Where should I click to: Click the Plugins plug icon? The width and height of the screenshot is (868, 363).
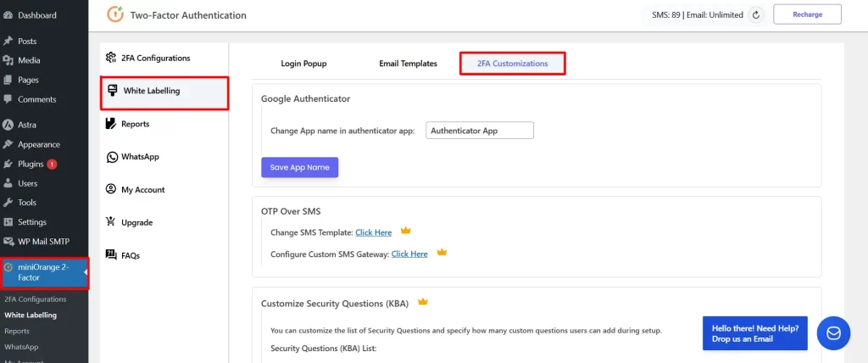tap(8, 164)
